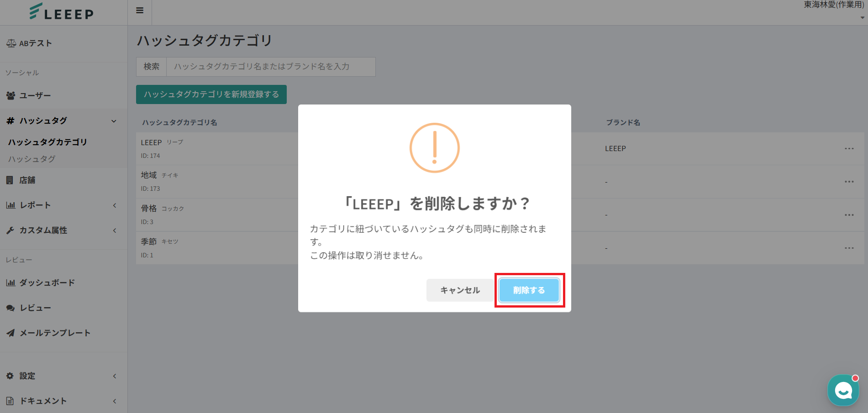The image size is (868, 413).
Task: Click キャンセル to dismiss the dialog
Action: (x=460, y=290)
